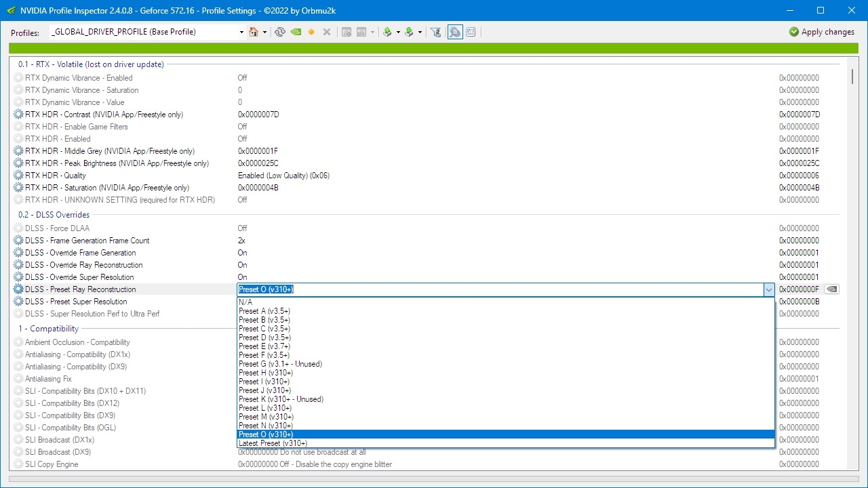Image resolution: width=868 pixels, height=488 pixels.
Task: Click the export profiles green up-arrow icon
Action: click(x=387, y=32)
